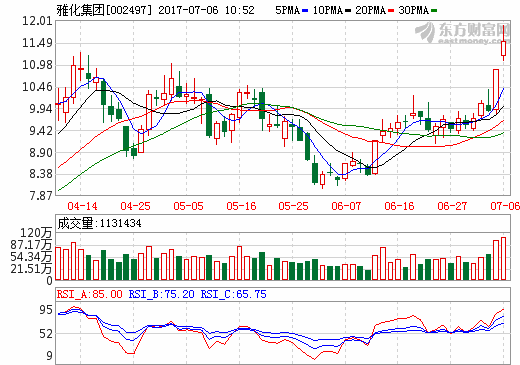Click the black 10PMA legend color dash
Screen dimensions: 520x365
pos(348,11)
